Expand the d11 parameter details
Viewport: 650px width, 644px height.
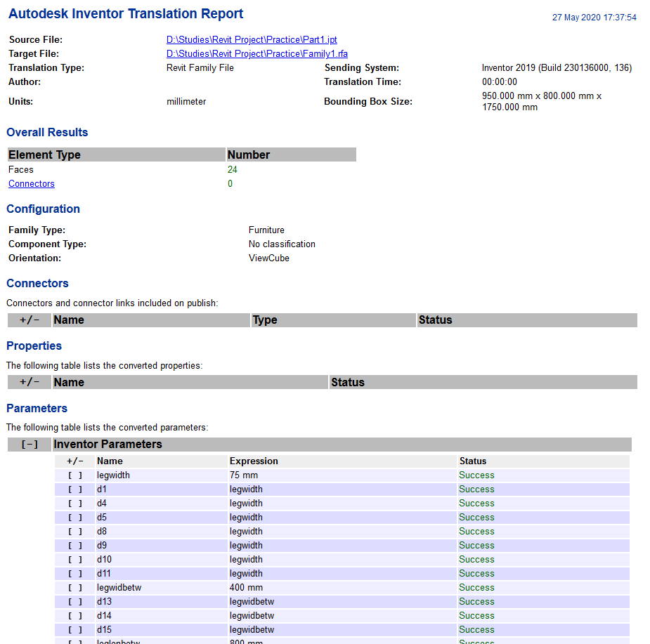click(74, 573)
